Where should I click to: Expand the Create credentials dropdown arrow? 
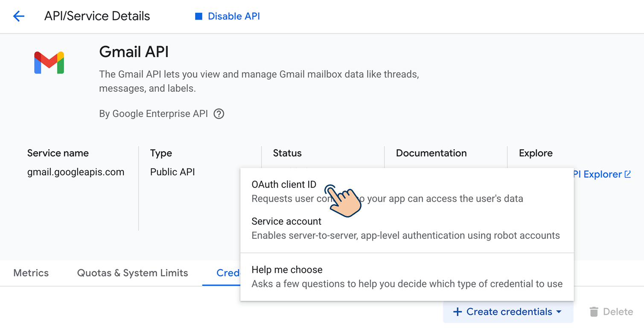[x=559, y=312]
